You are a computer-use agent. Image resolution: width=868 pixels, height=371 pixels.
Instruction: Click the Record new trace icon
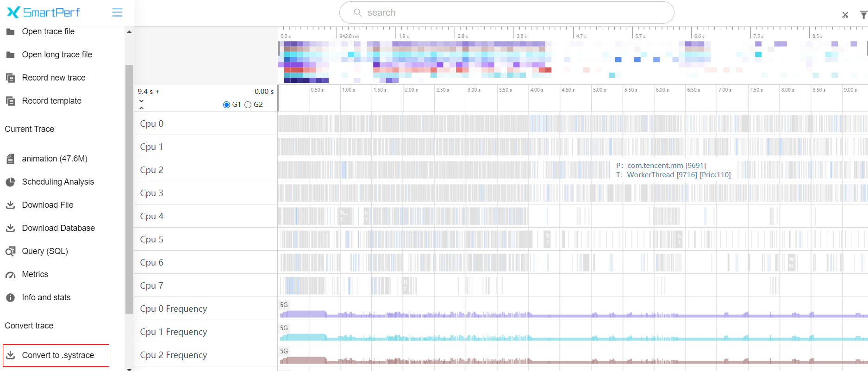pyautogui.click(x=10, y=78)
